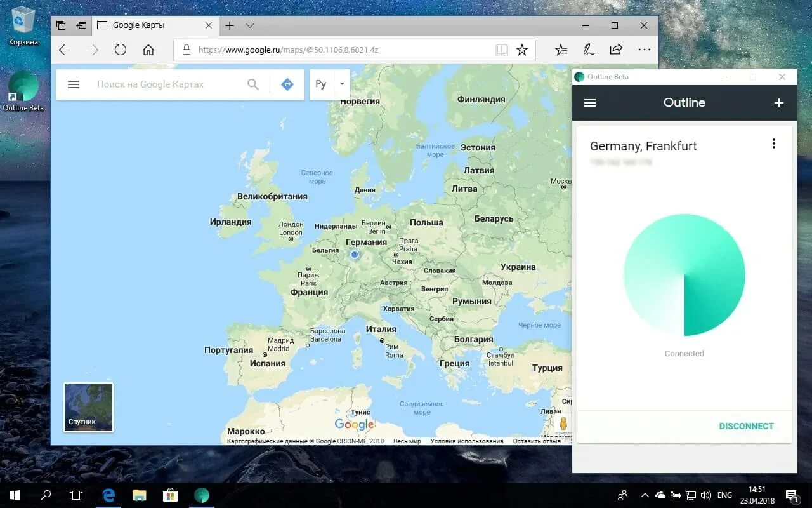812x508 pixels.
Task: Open File Explorer from the taskbar
Action: 140,495
